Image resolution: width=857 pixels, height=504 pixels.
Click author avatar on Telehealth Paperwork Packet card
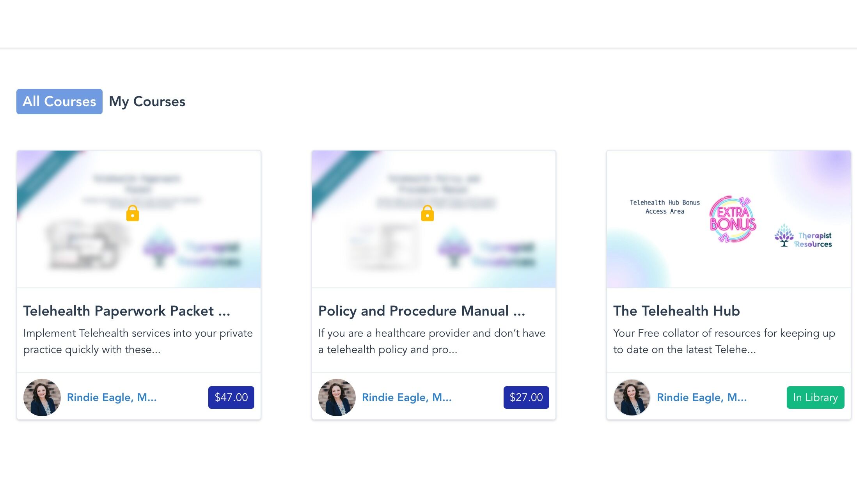(x=42, y=397)
